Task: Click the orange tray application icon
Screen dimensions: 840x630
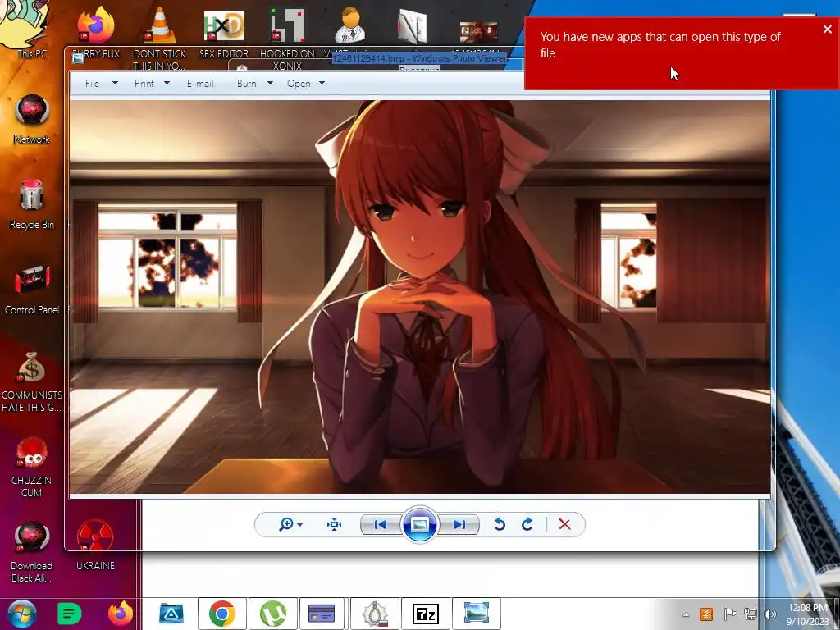Action: 706,614
